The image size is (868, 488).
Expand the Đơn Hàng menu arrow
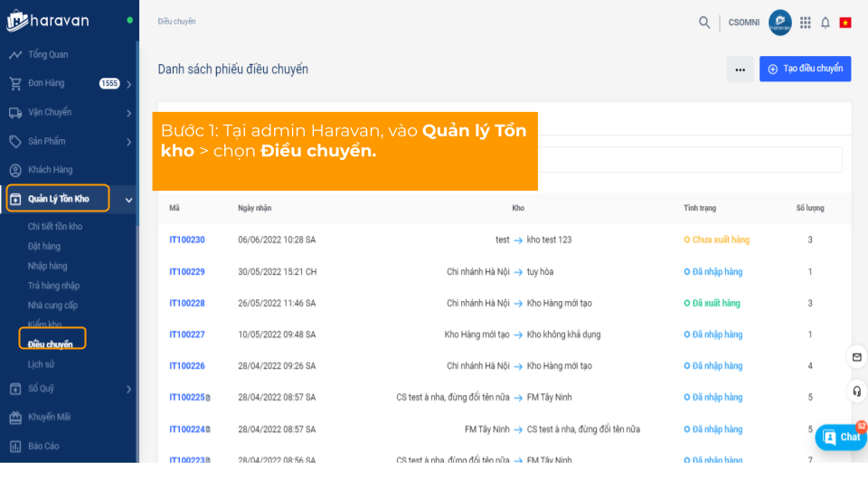(x=129, y=84)
